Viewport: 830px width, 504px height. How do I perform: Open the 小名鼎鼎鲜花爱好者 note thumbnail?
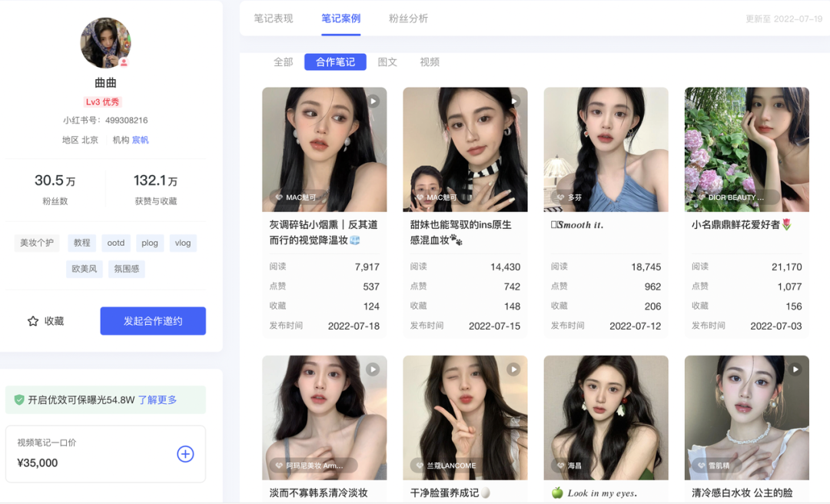pos(746,149)
